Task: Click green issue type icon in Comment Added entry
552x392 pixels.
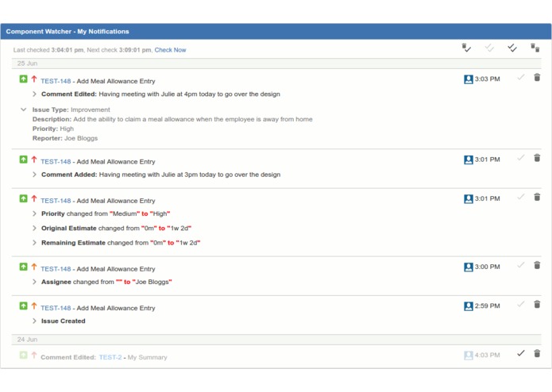Action: coord(23,159)
